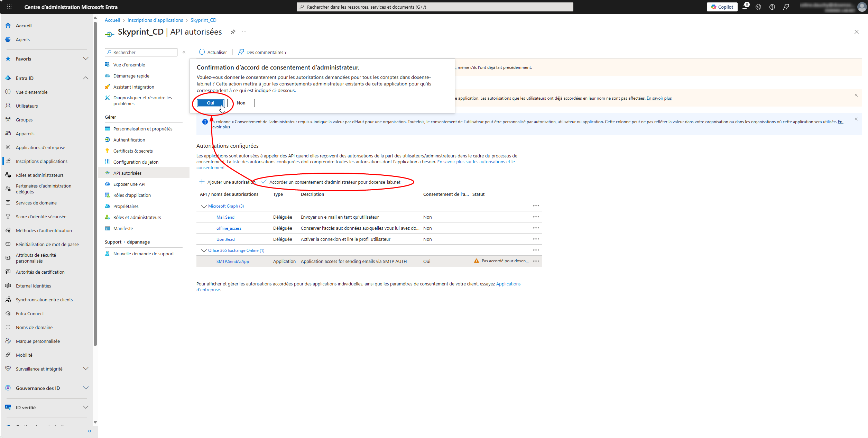The height and width of the screenshot is (438, 868).
Task: Open the notifications bell icon
Action: point(745,7)
